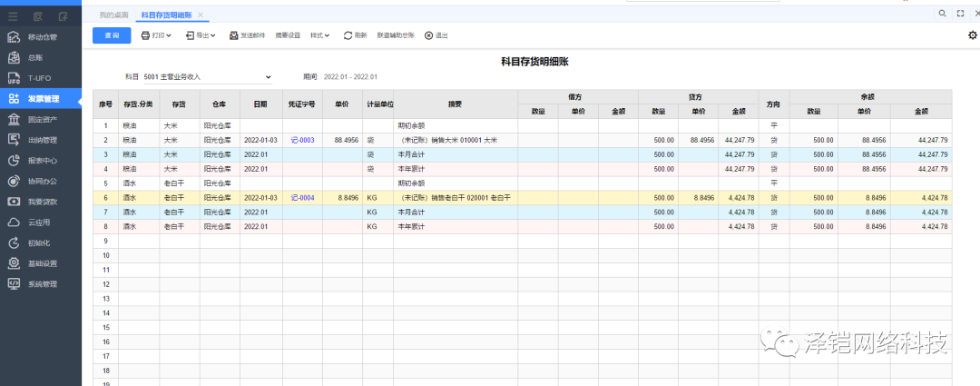
Task: Open 固定资产 fixed assets module
Action: (x=42, y=119)
